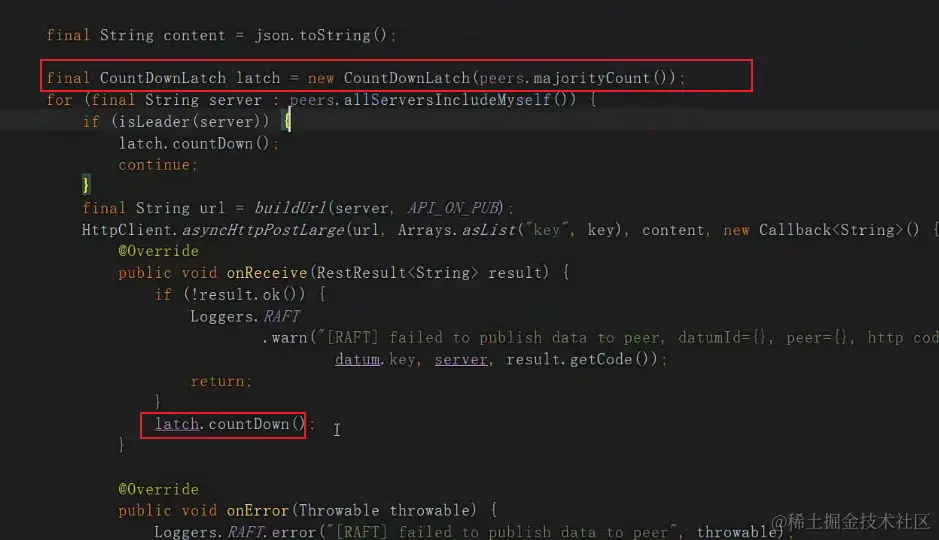939x540 pixels.
Task: Click the first '@Override' annotation above onReceive
Action: (x=158, y=251)
